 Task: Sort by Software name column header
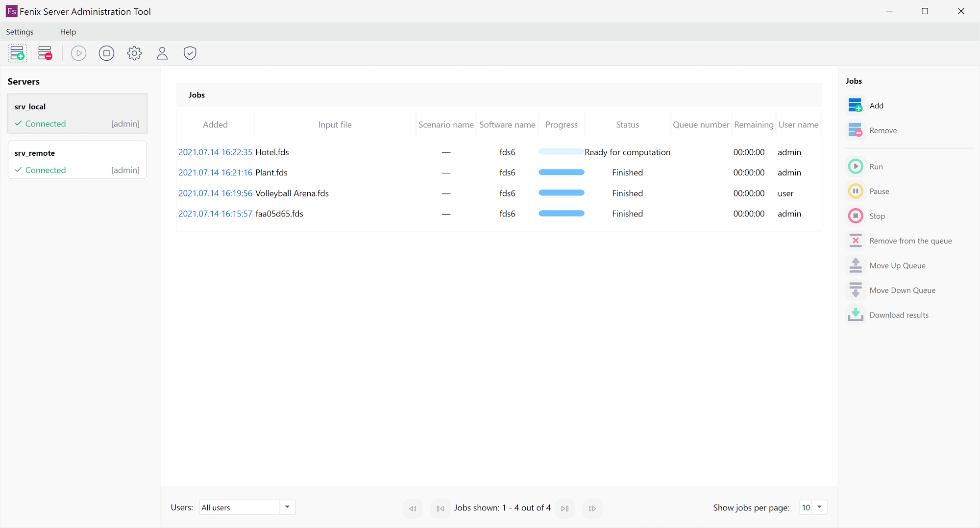507,124
